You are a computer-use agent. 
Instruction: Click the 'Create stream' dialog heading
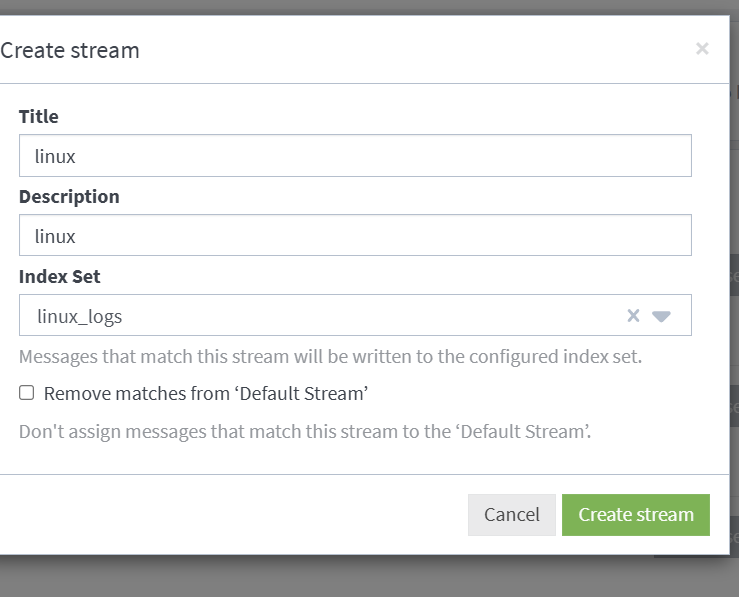(70, 50)
